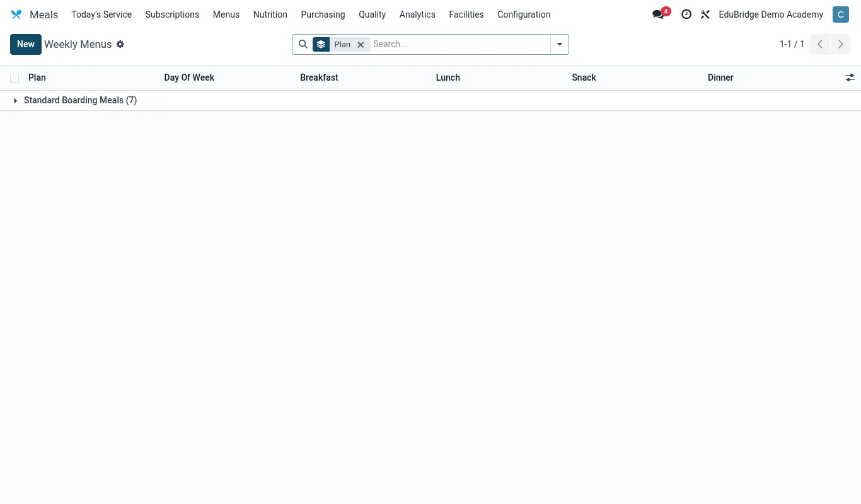Toggle the select all records checkbox
This screenshot has height=504, width=861.
(x=14, y=78)
